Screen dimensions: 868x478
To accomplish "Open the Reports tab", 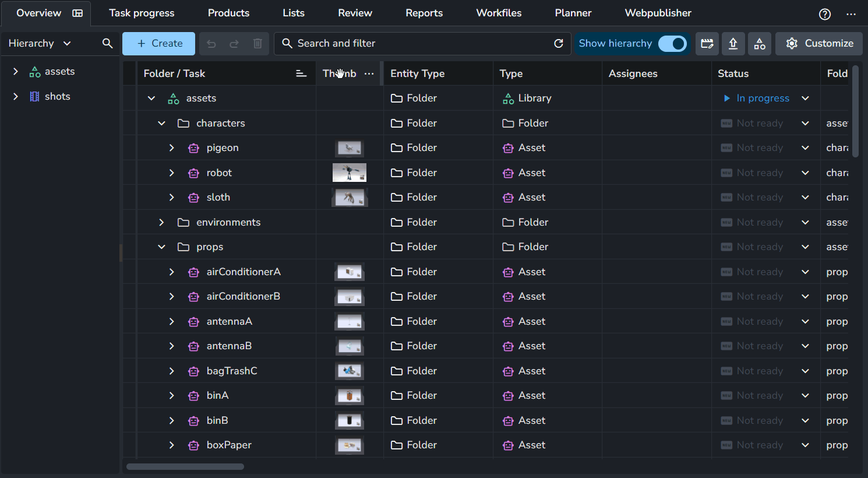I will [424, 13].
